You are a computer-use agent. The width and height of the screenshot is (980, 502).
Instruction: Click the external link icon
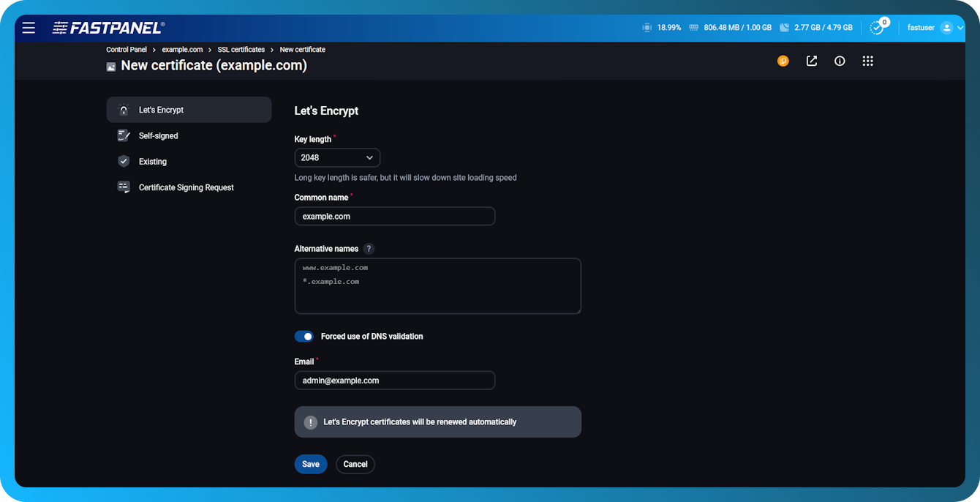point(811,61)
